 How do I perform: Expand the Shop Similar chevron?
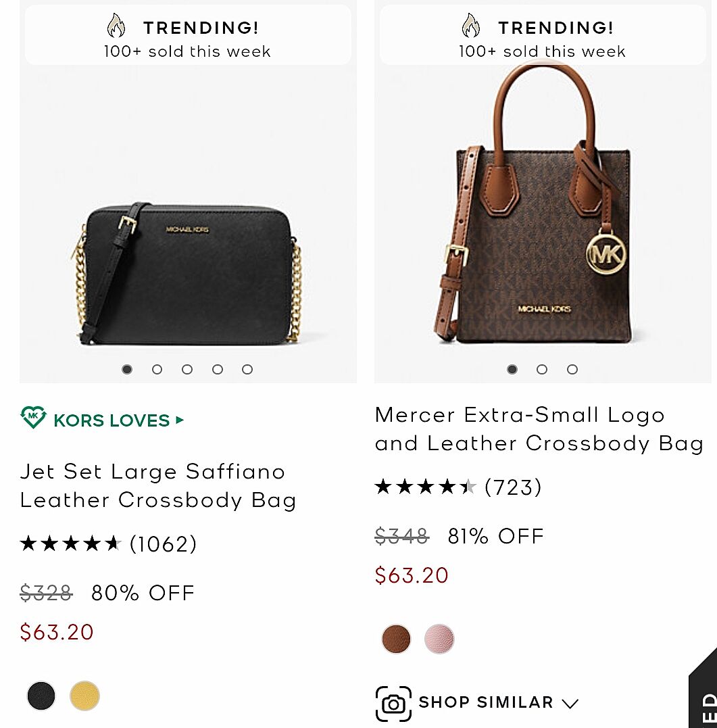click(570, 704)
